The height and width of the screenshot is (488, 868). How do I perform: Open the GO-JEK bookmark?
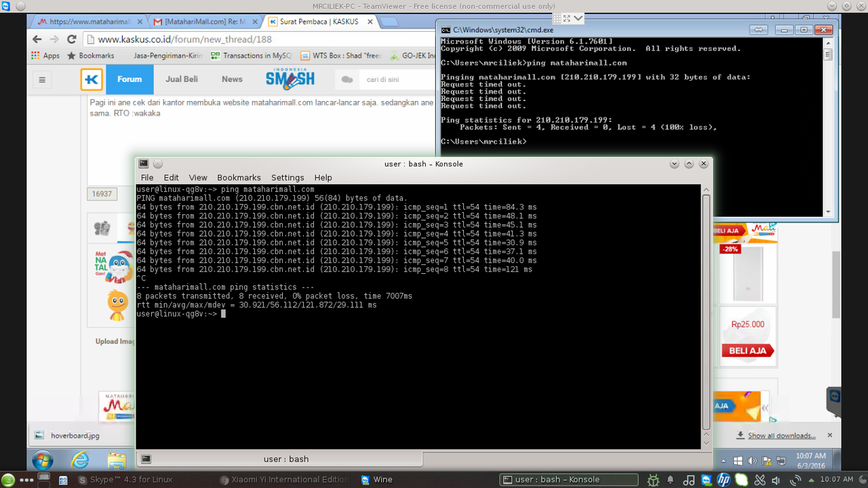click(x=414, y=56)
